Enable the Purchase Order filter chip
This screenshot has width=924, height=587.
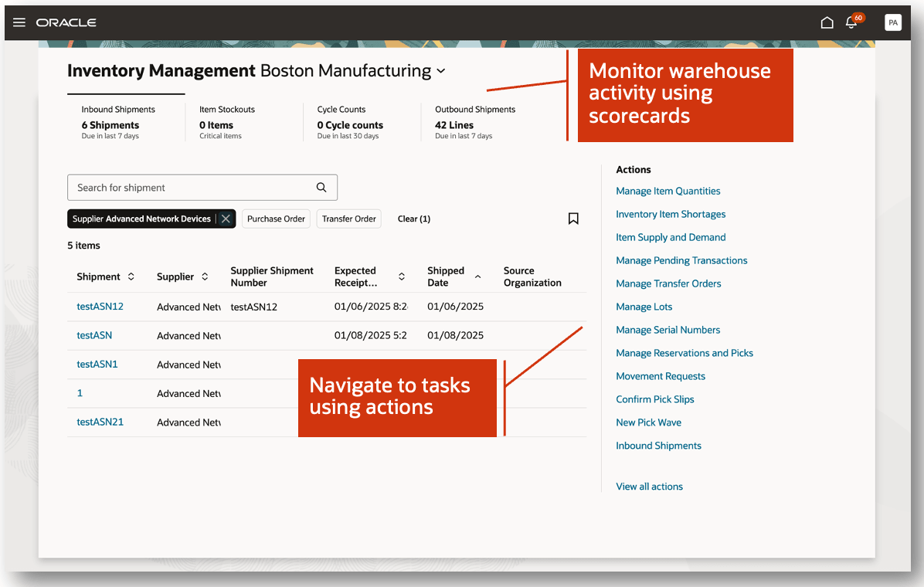click(276, 219)
